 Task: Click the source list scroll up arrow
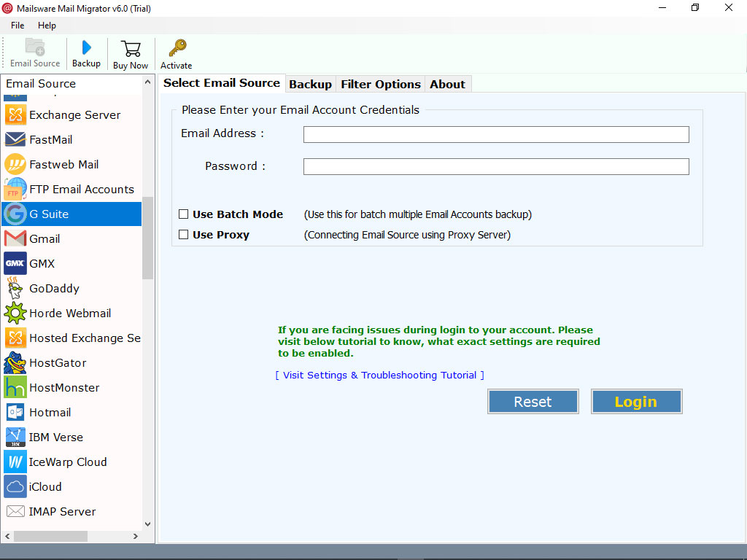(147, 82)
